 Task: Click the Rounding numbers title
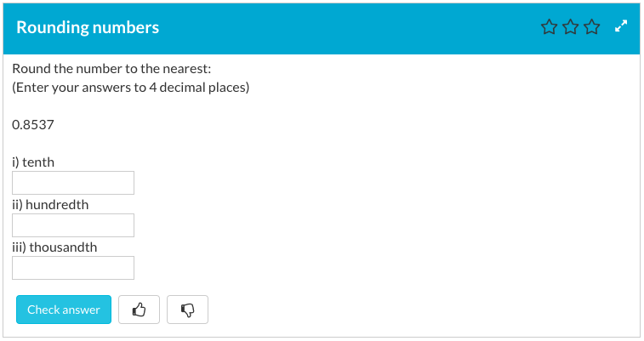(x=88, y=27)
